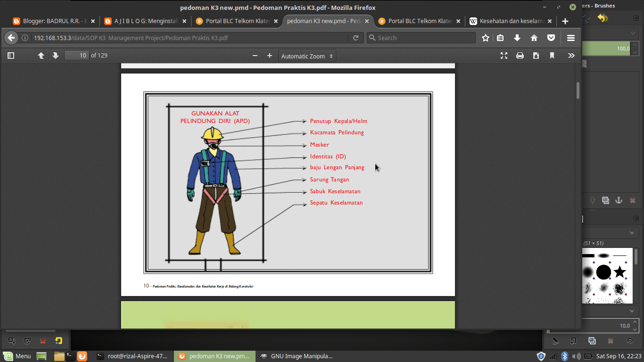The height and width of the screenshot is (362, 644).
Task: Close the Blogger: BADRUL R.R. tab
Action: coord(93,21)
